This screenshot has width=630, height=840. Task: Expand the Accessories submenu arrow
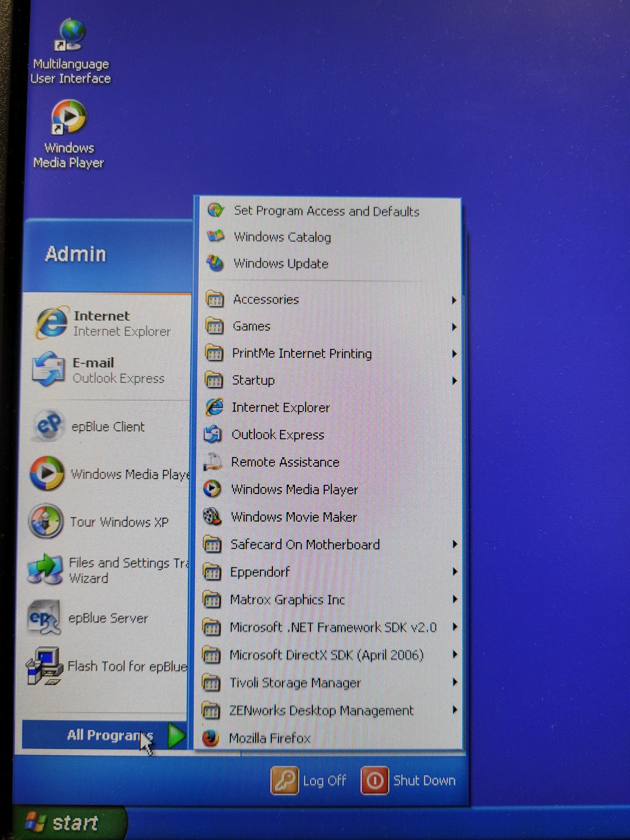click(454, 300)
